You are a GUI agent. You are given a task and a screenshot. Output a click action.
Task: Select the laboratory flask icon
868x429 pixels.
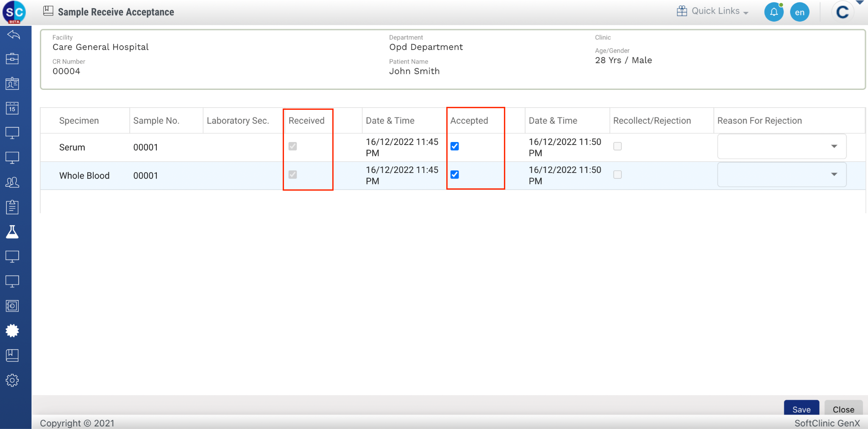click(x=12, y=232)
